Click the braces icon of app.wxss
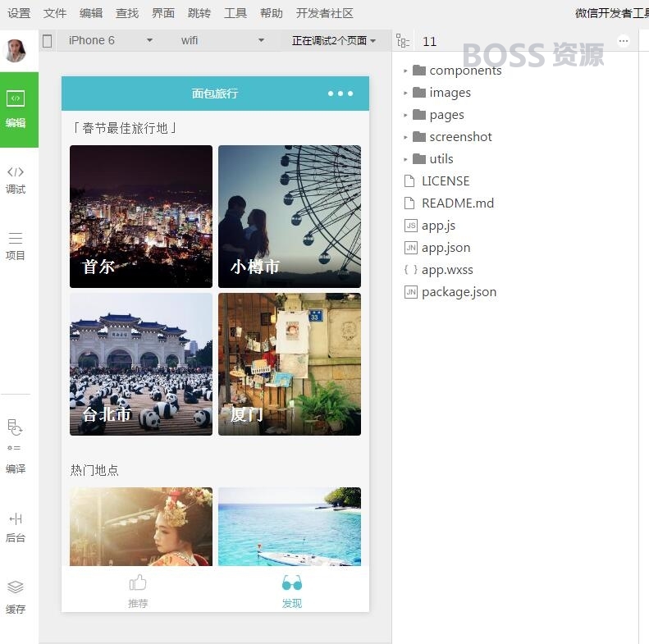Viewport: 649px width, 644px height. [x=410, y=269]
